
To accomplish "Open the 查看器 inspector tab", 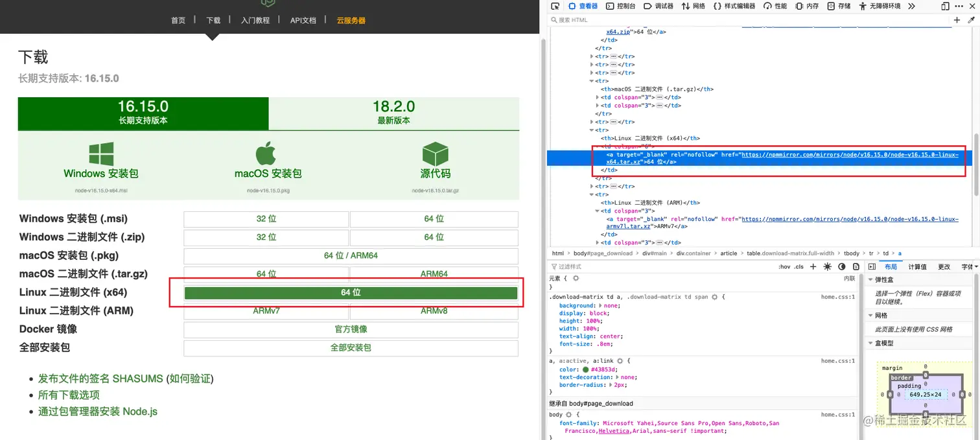I will click(583, 6).
